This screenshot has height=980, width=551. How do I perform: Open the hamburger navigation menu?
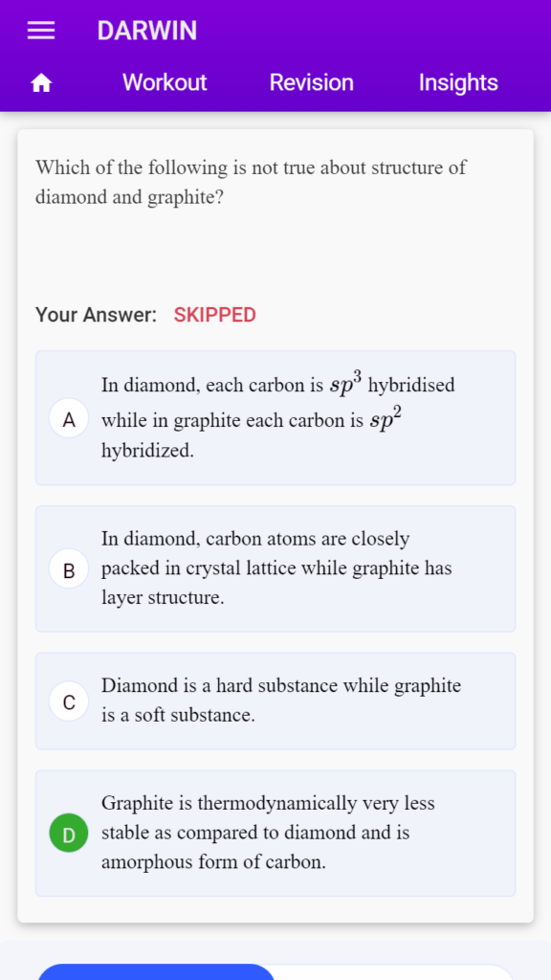(41, 31)
